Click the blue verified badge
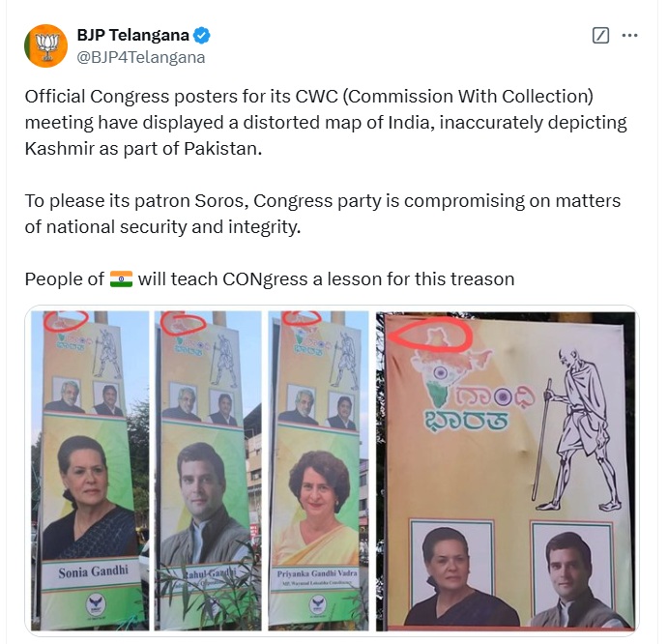The image size is (668, 644). click(x=201, y=35)
